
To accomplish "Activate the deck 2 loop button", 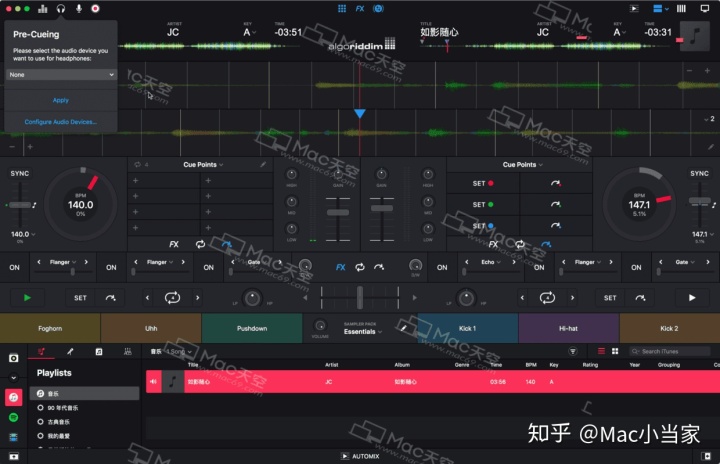I will click(547, 298).
